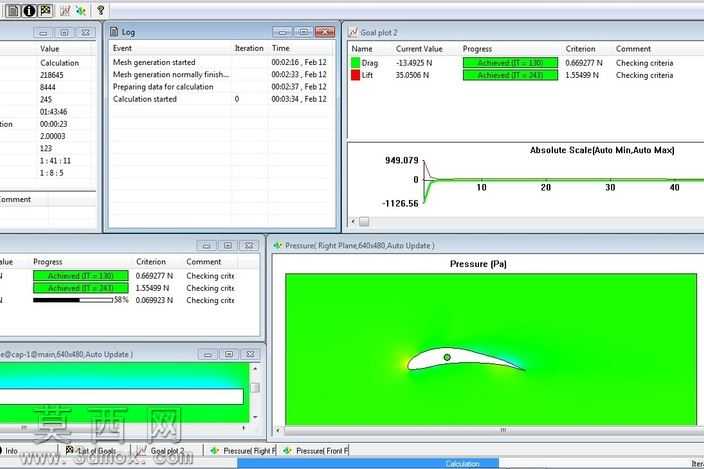
Task: Click the 1.55499 N criterion in Goal plot 2
Action: coord(582,75)
